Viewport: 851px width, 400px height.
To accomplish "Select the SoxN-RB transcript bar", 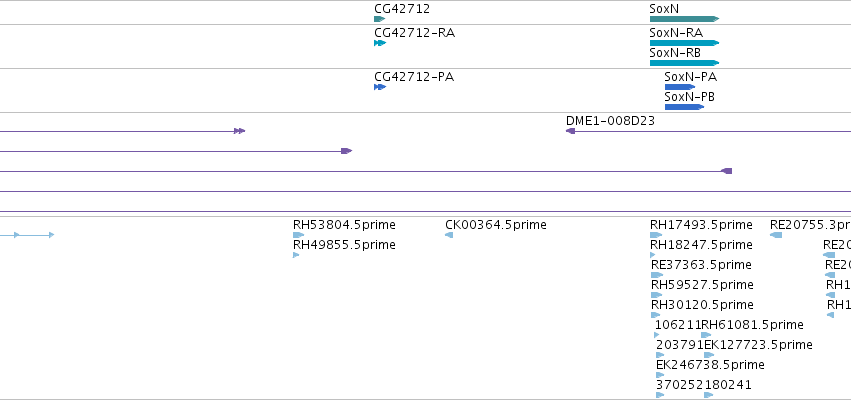I will click(684, 63).
